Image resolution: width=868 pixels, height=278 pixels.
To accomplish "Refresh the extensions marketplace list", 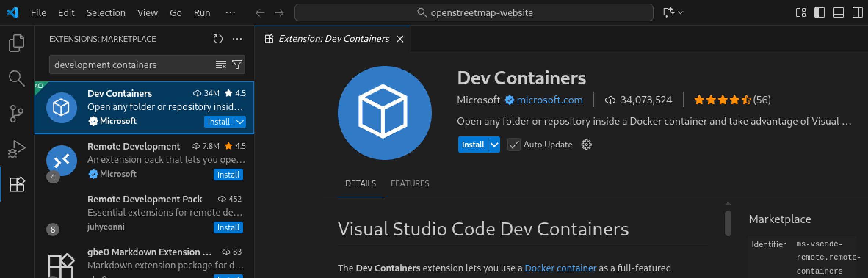I will [218, 39].
